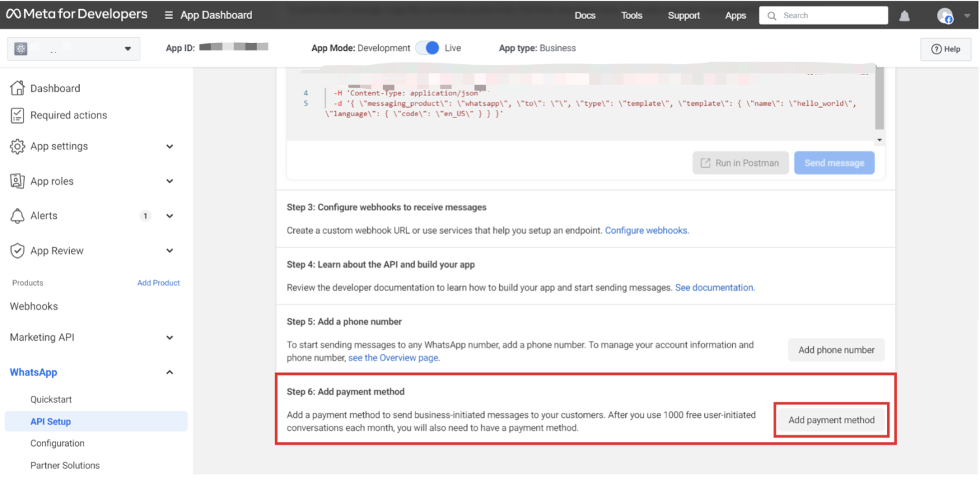This screenshot has height=480, width=980.
Task: Expand the Marketing API section
Action: [x=169, y=338]
